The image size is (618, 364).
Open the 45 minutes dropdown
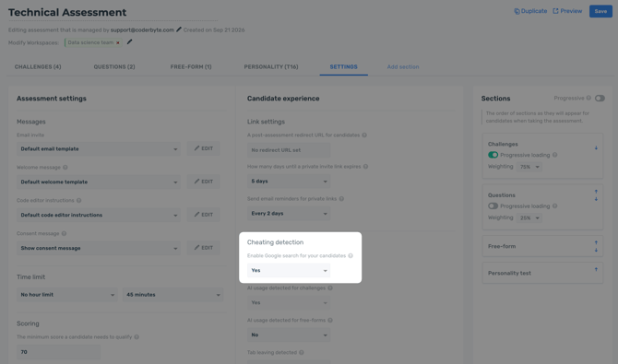[172, 295]
